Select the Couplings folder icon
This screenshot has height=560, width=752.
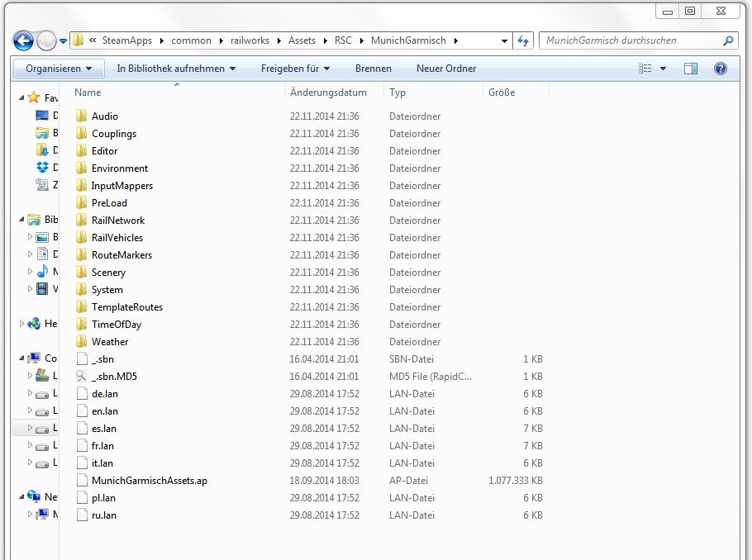tap(82, 133)
